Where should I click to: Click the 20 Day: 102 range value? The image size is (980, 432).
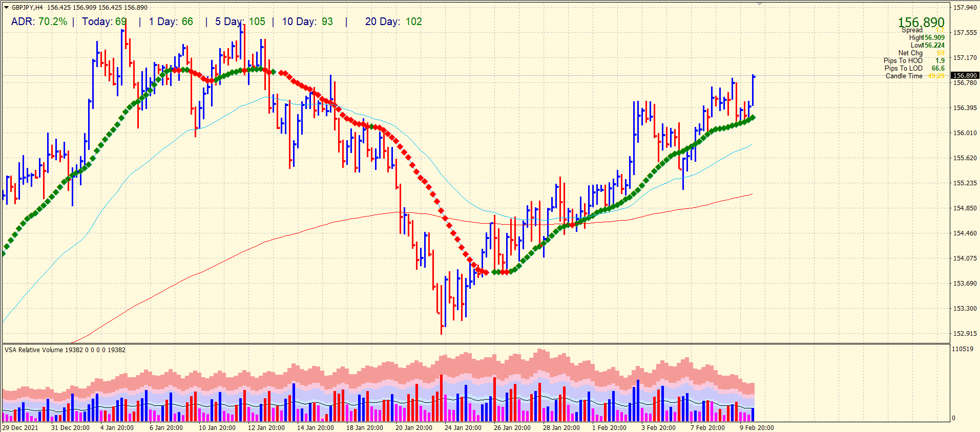coord(393,21)
